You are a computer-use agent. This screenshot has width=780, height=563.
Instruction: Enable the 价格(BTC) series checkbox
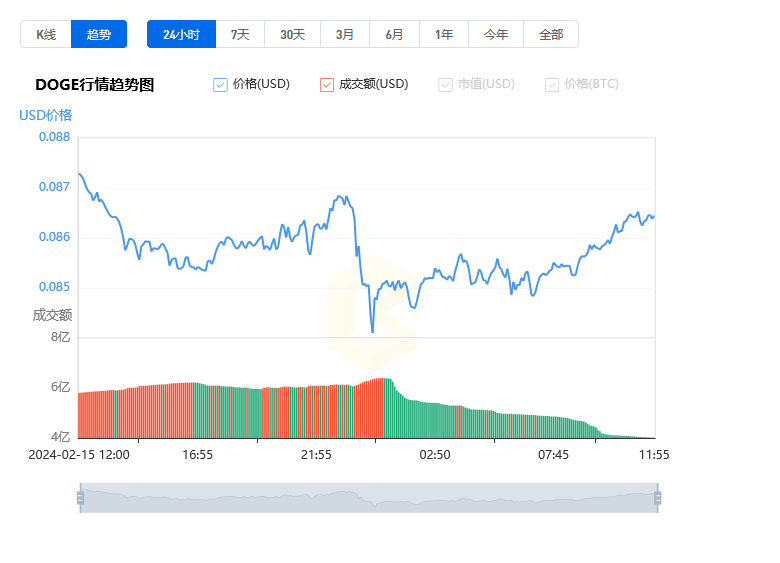(552, 85)
